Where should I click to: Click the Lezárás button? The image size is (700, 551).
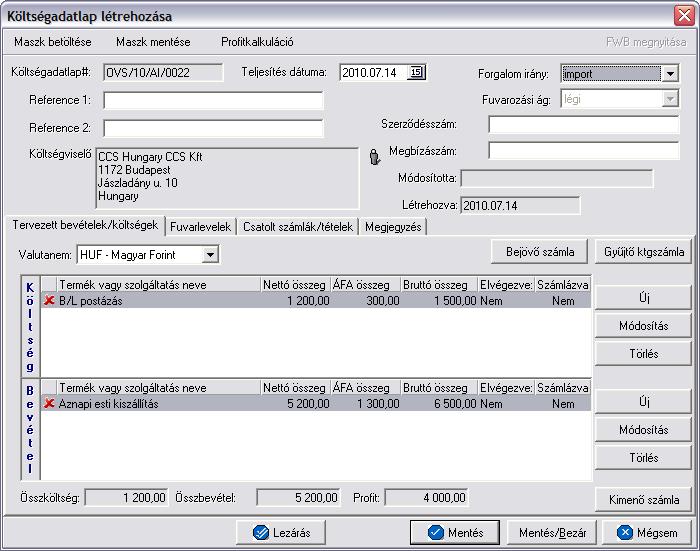coord(281,533)
